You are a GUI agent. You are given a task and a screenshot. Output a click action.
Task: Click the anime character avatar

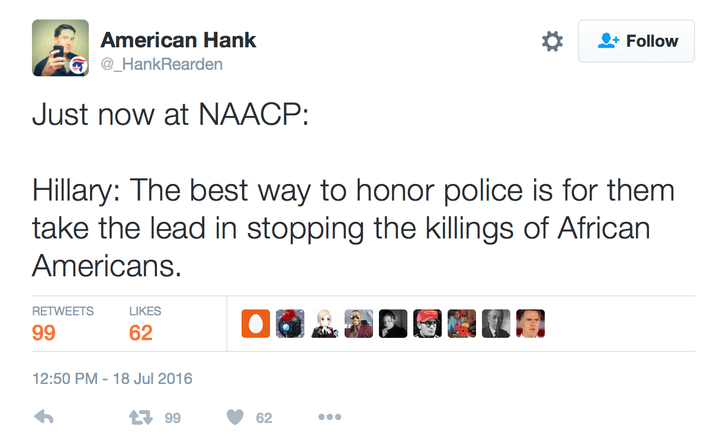point(324,323)
